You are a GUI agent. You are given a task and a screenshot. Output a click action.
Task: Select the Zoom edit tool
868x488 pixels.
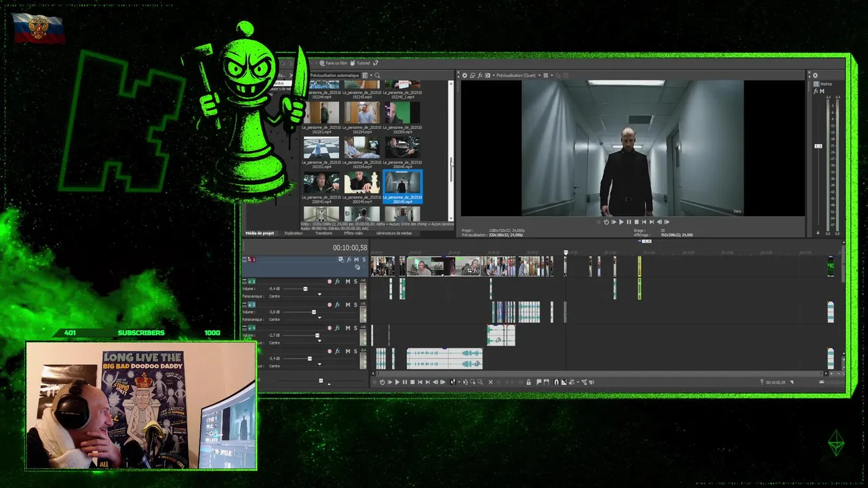480,382
